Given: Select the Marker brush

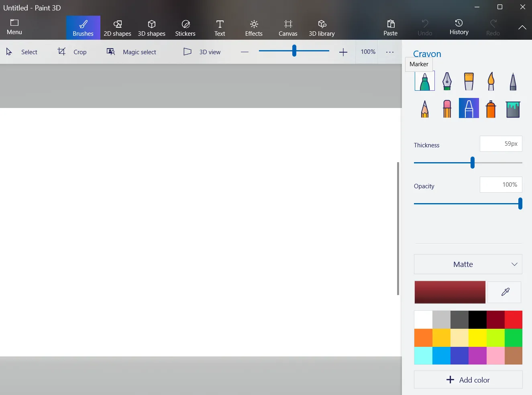Looking at the screenshot, I should pyautogui.click(x=424, y=81).
